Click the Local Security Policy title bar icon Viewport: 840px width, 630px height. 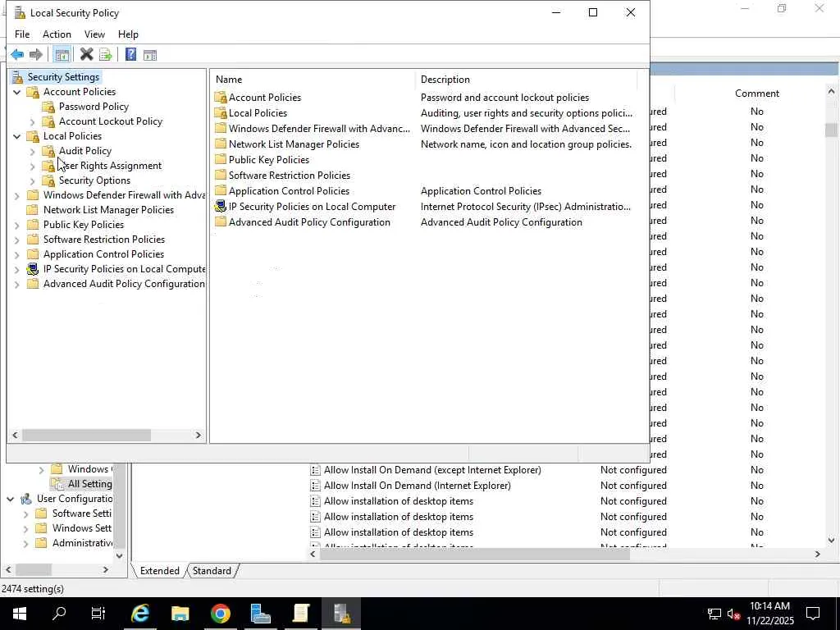(20, 13)
